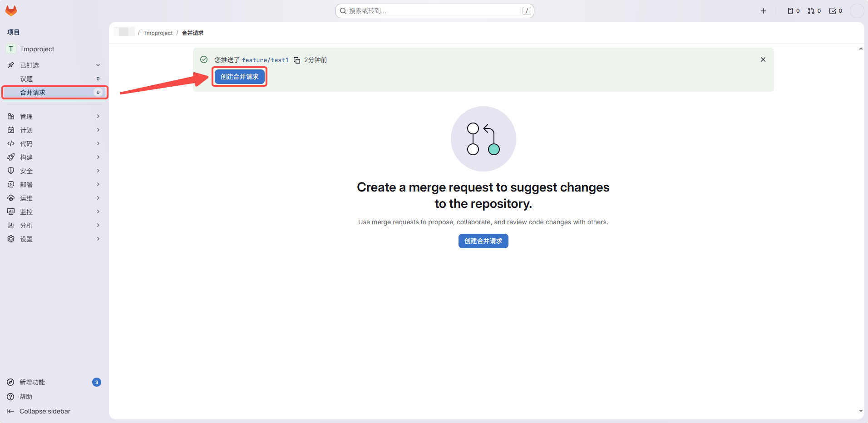Open merge requests counter in top bar
The height and width of the screenshot is (423, 868).
coord(814,11)
